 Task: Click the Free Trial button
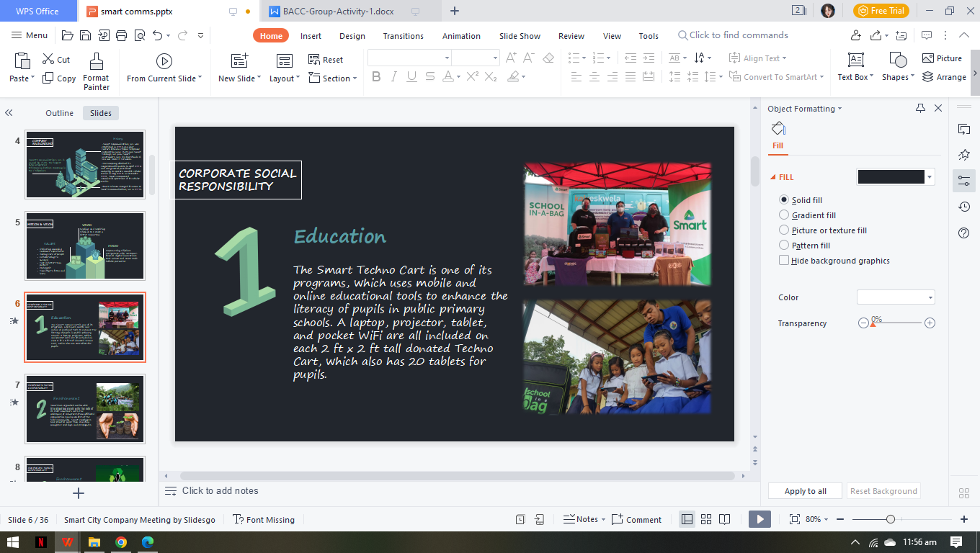coord(881,11)
